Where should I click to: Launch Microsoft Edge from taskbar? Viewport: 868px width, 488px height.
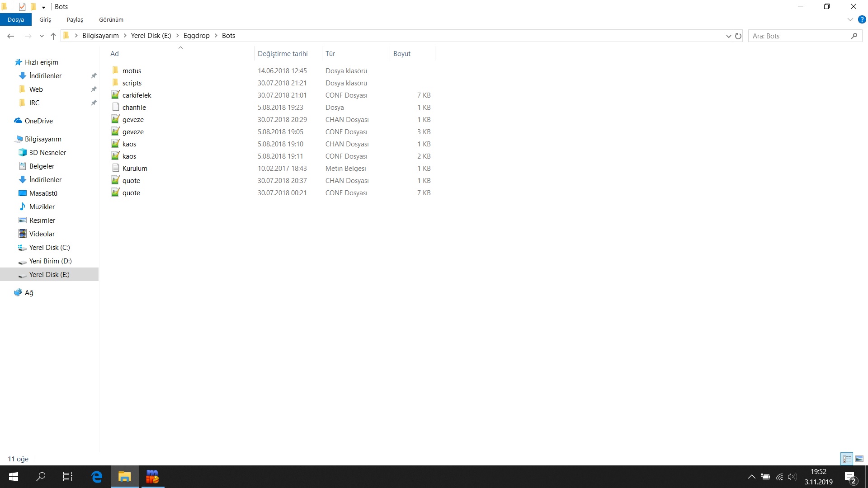pos(97,477)
